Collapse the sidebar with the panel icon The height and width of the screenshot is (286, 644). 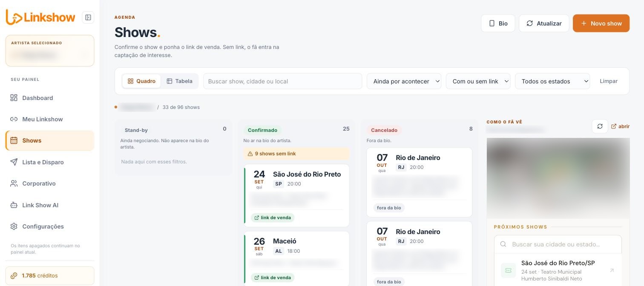click(x=88, y=17)
